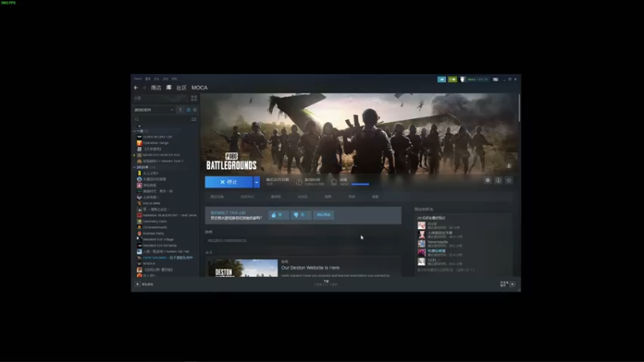This screenshot has height=362, width=644.
Task: Open game settings gear icon
Action: [488, 180]
